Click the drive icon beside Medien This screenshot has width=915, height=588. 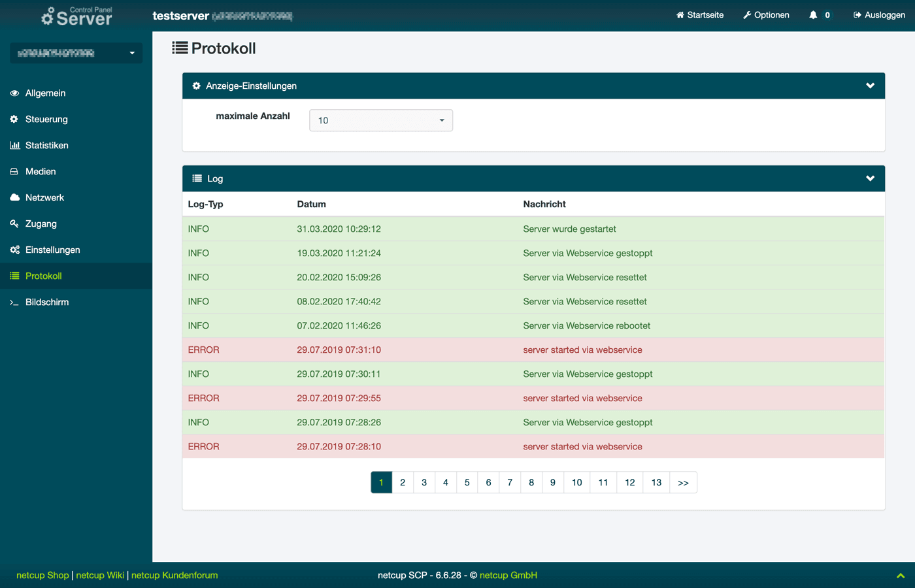tap(14, 172)
